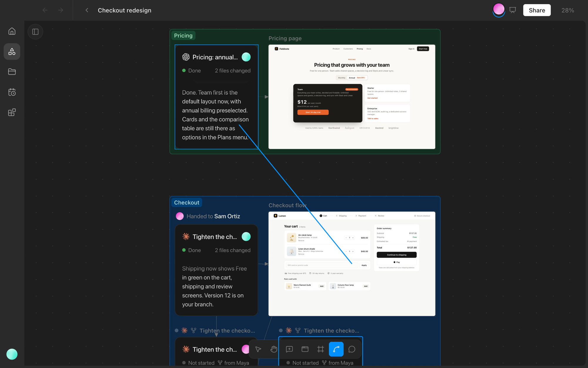Open the bottom-left 'Tighten the ch...' Not started card
The height and width of the screenshot is (368, 588).
pos(215,349)
